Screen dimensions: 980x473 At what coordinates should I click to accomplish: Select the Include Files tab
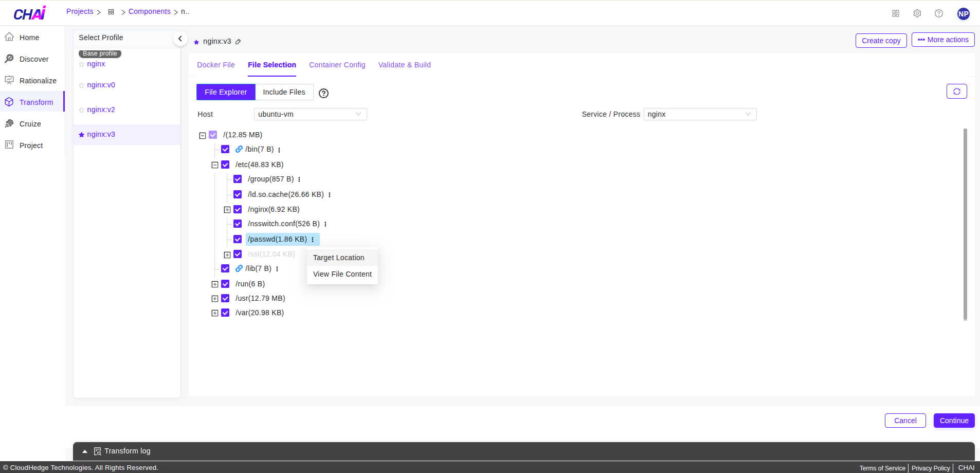[x=284, y=92]
